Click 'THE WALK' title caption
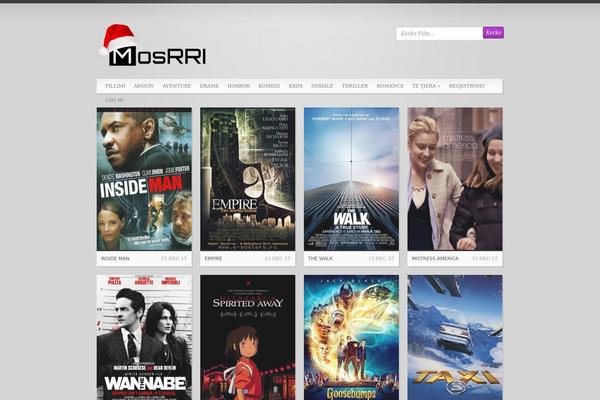Viewport: 600px width, 400px height. 320,259
